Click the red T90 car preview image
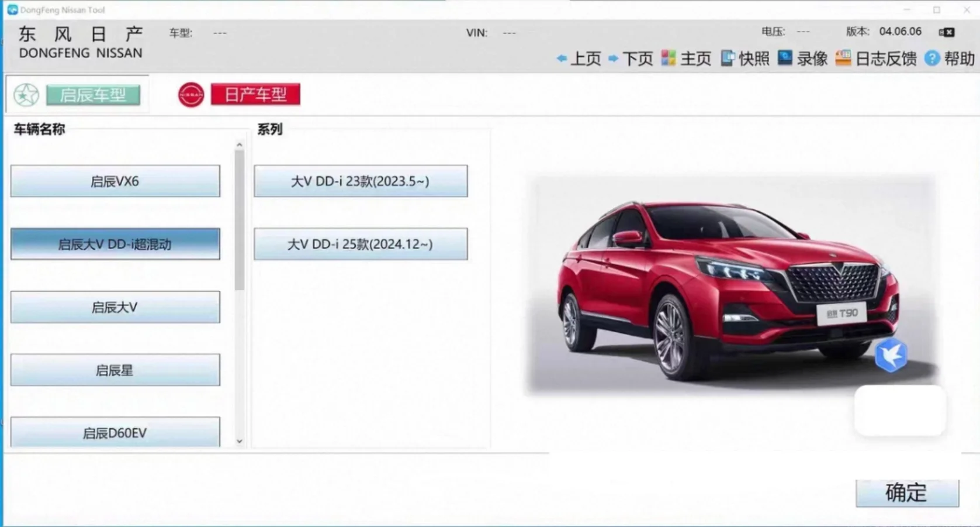The width and height of the screenshot is (980, 527). tap(731, 285)
